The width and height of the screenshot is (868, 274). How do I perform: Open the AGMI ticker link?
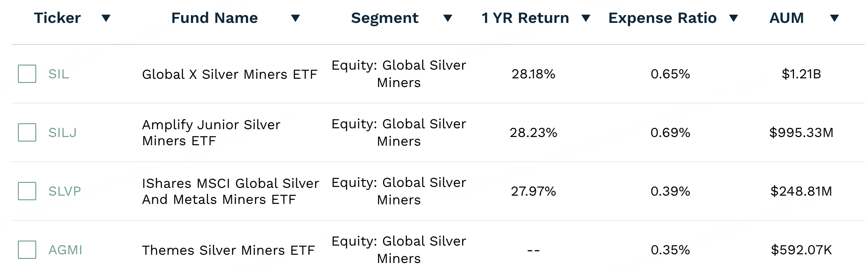click(66, 250)
